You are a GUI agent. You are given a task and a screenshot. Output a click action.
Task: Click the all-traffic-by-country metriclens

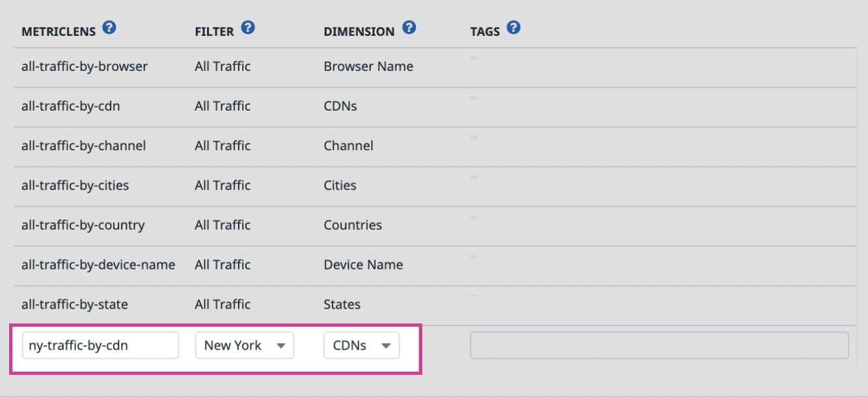click(83, 225)
